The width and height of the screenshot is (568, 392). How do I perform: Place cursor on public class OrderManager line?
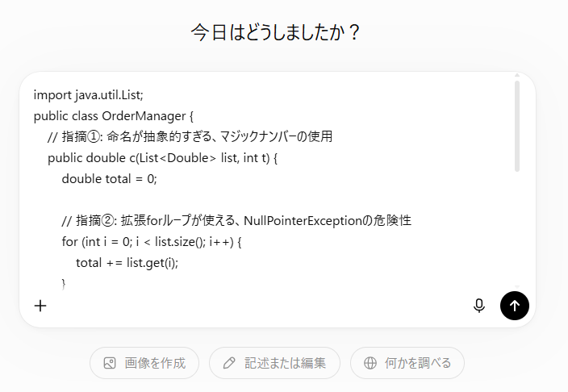114,116
